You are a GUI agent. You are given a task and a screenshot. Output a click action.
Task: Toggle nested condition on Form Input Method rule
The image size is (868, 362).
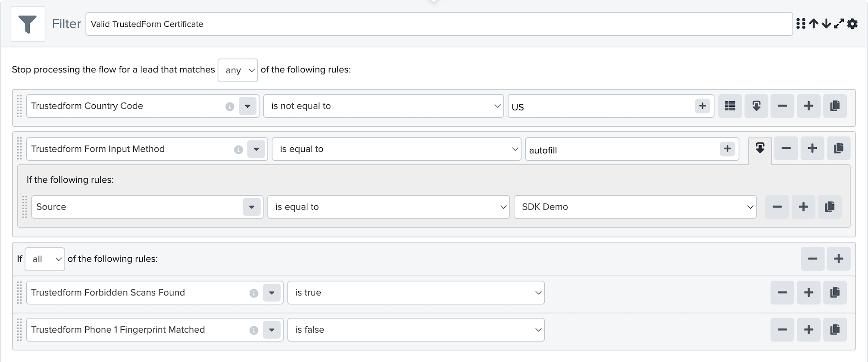(x=760, y=149)
